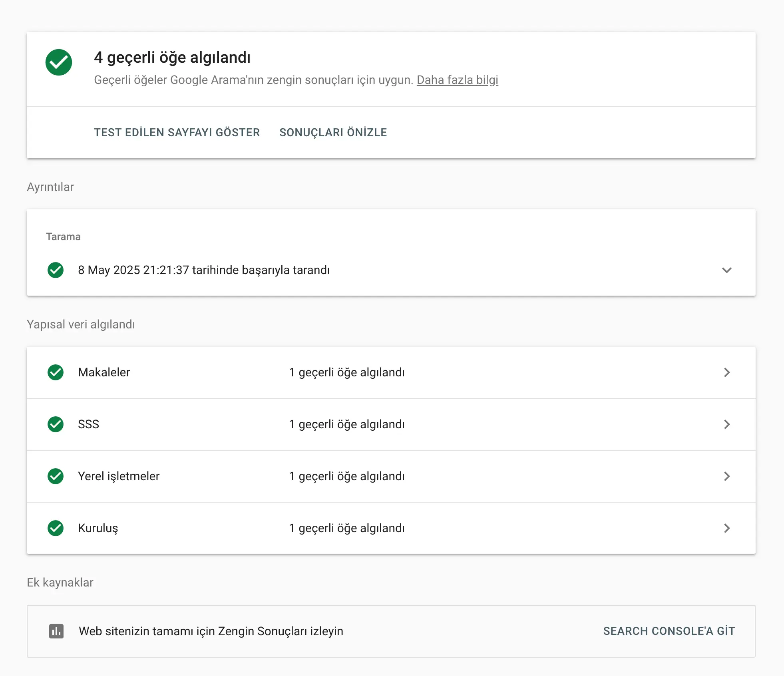784x676 pixels.
Task: Expand the SSS structured data entry
Action: coord(727,424)
